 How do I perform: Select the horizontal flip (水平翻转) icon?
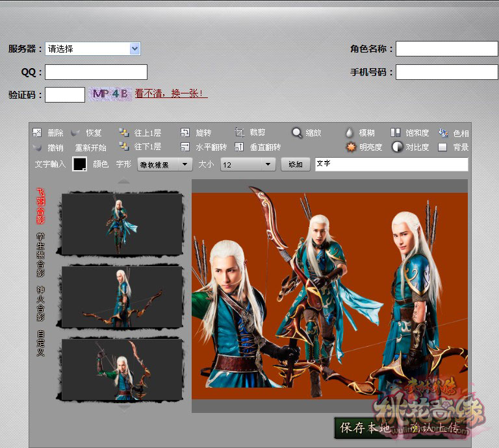click(185, 147)
